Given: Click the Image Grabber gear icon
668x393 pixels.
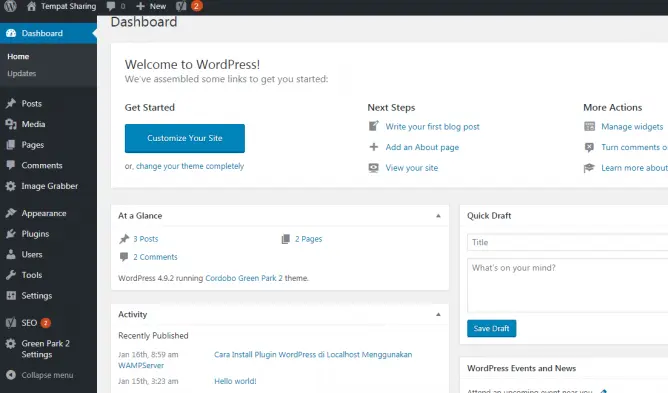Looking at the screenshot, I should tap(11, 186).
